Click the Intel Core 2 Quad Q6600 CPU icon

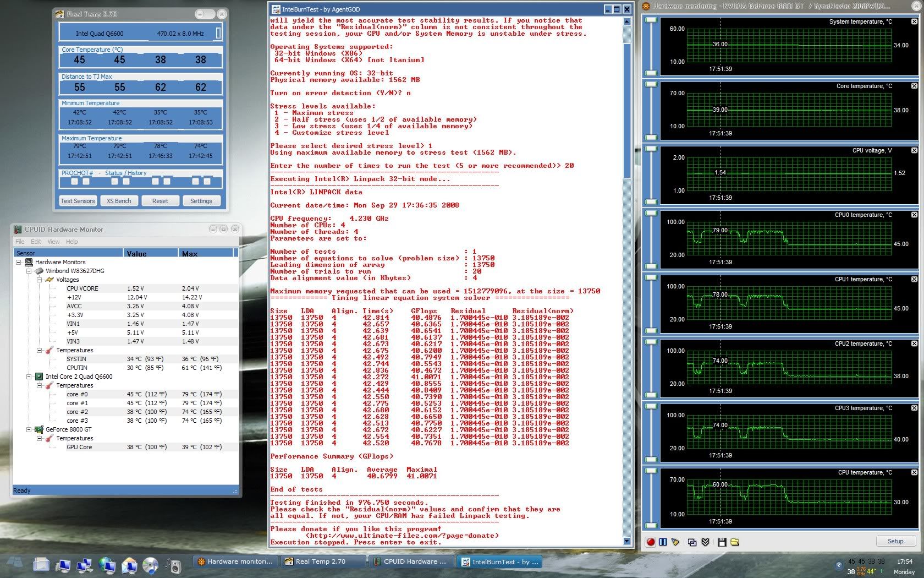coord(39,377)
